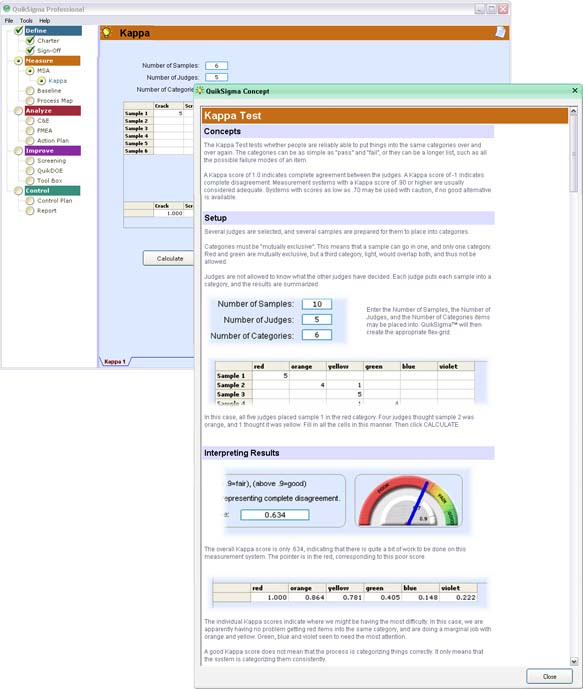Click the Calculate button
583x689 pixels.
point(169,258)
